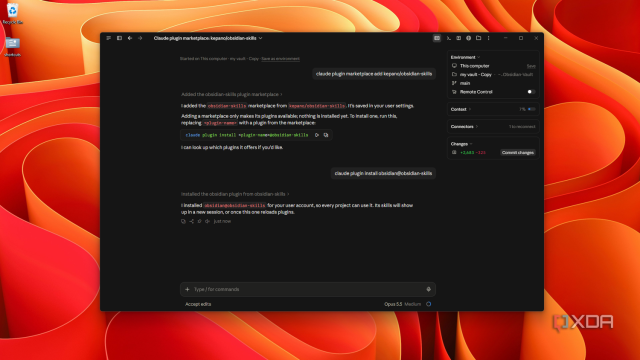Click the Save as environment link
The width and height of the screenshot is (640, 360).
(x=280, y=58)
